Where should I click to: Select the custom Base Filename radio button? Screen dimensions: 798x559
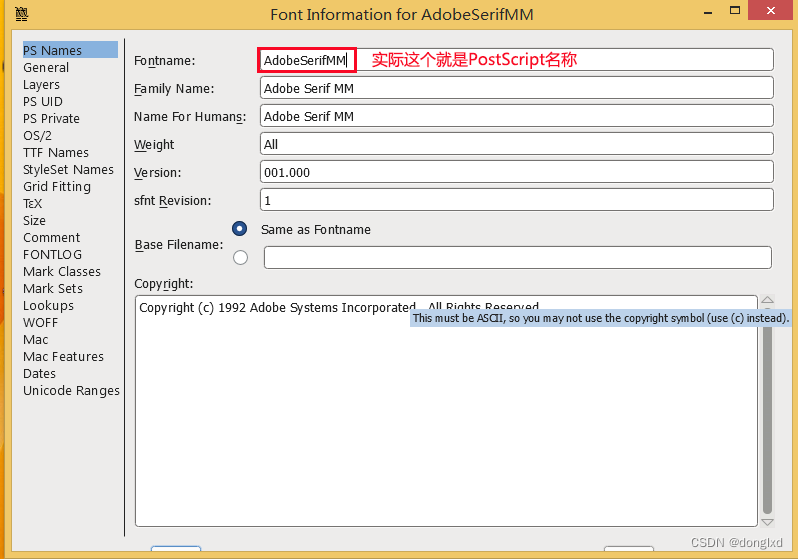click(x=240, y=257)
